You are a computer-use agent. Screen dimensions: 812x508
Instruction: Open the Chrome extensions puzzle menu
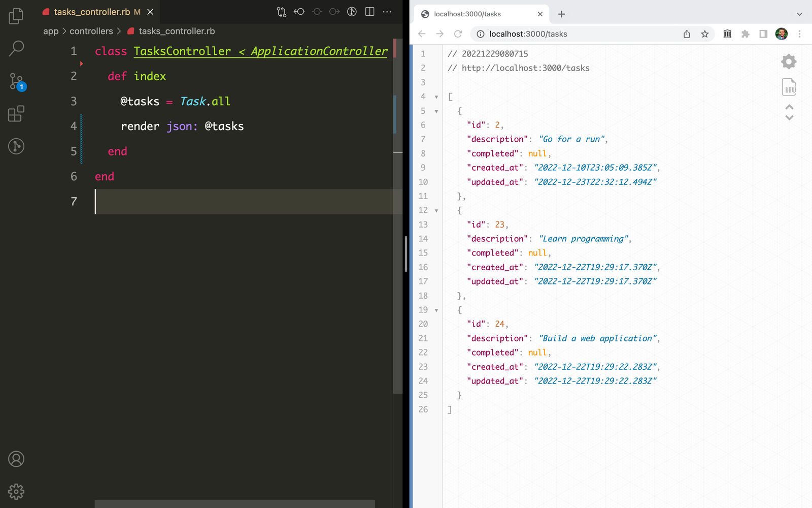745,34
